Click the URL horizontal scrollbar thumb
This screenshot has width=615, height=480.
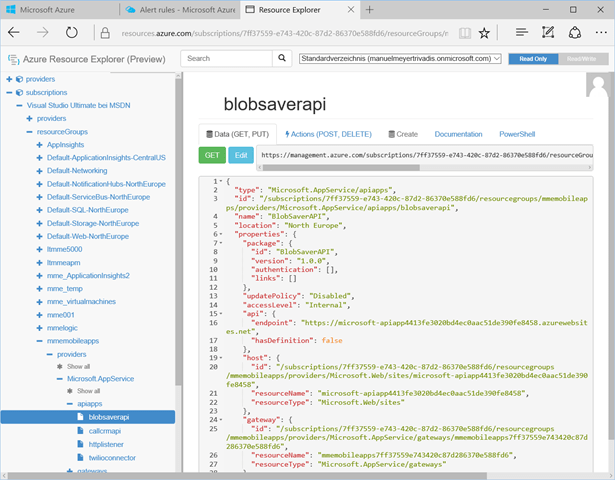(341, 167)
